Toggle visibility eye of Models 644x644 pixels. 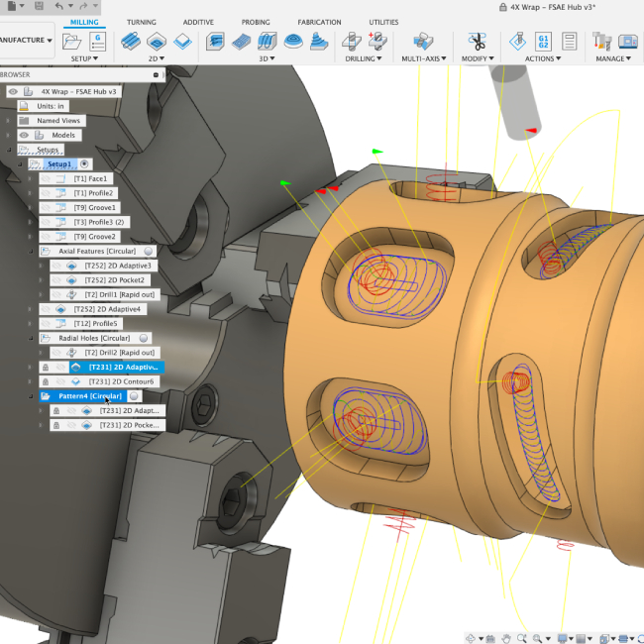tap(24, 135)
